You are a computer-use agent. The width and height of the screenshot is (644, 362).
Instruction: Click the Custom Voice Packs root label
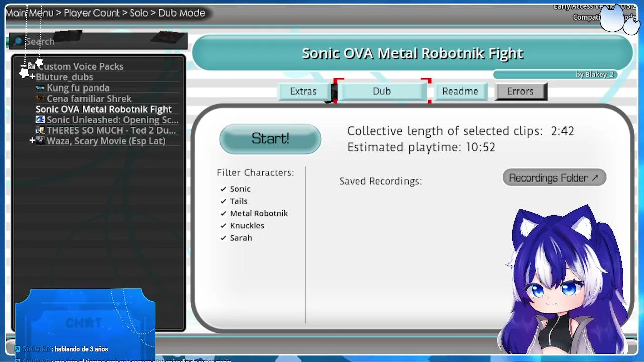tap(80, 66)
